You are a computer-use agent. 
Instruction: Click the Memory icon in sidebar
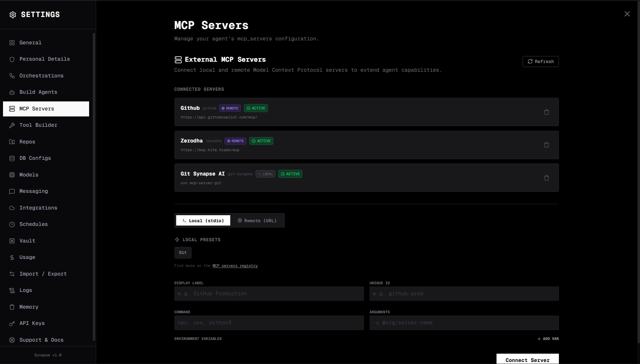tap(12, 307)
